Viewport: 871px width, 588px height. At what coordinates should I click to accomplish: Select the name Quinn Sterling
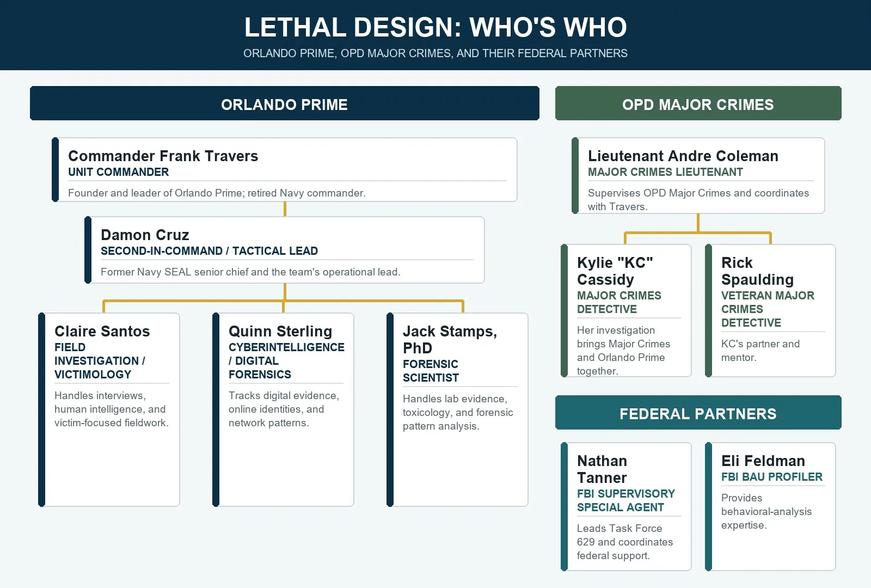click(280, 332)
